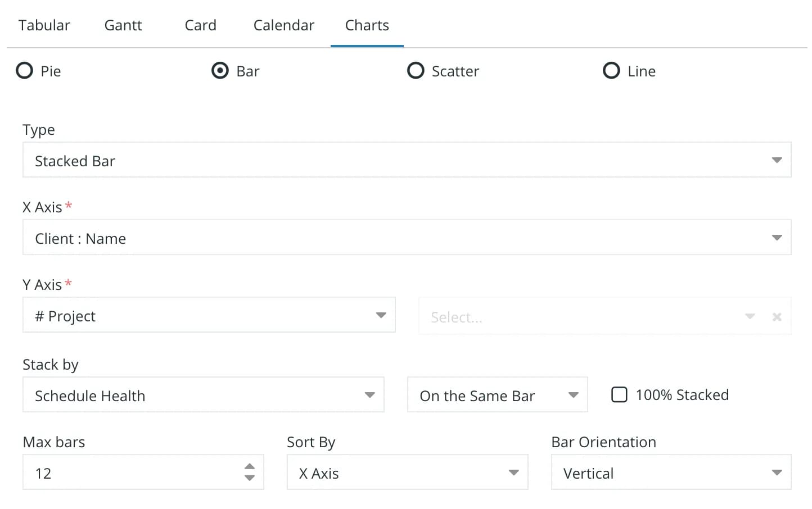This screenshot has height=509, width=812.
Task: Expand the Schedule Health stack by dropdown
Action: point(204,394)
